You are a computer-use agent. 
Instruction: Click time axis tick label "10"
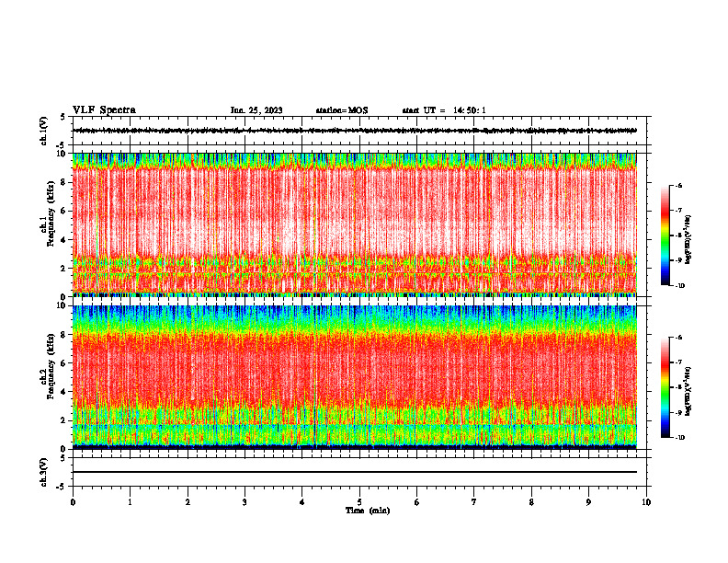click(646, 502)
